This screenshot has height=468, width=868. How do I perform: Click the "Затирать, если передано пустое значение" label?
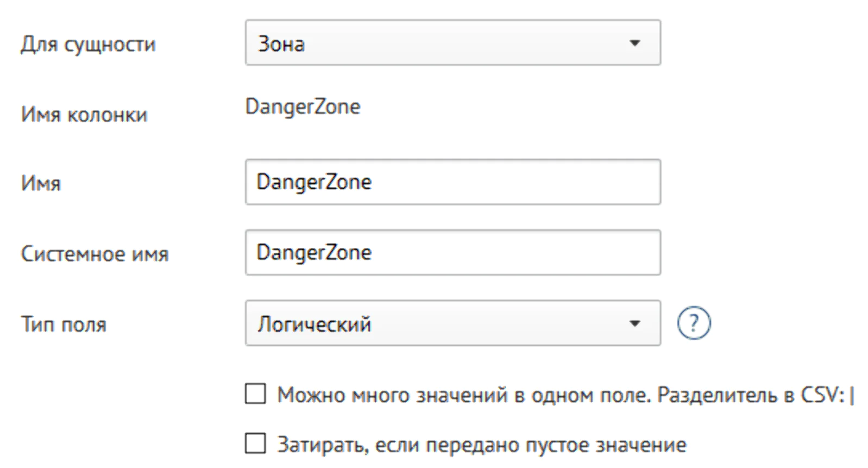tap(482, 445)
